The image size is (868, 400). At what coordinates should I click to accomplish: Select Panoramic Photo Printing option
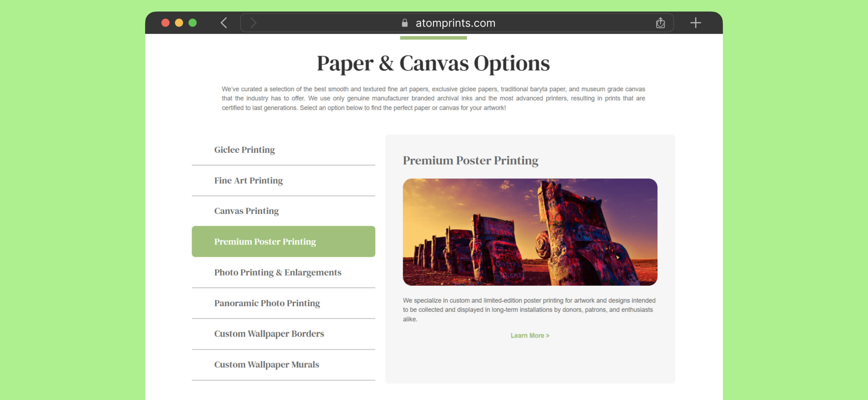pos(283,303)
